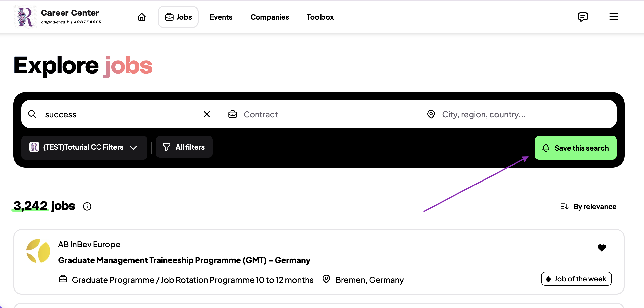Open the hamburger menu

[x=613, y=17]
